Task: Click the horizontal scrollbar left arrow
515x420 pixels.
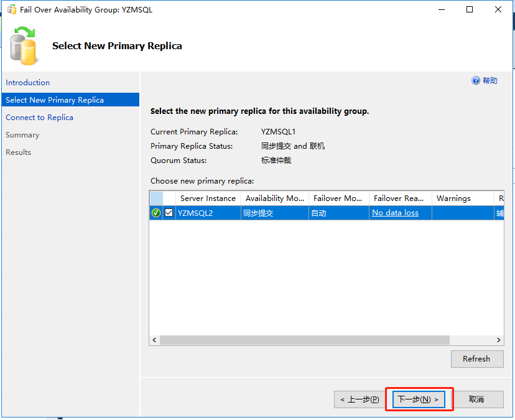Action: pyautogui.click(x=154, y=340)
